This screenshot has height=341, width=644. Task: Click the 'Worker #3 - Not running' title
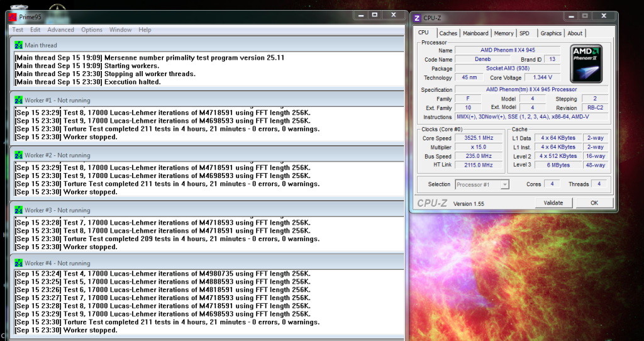pyautogui.click(x=57, y=210)
